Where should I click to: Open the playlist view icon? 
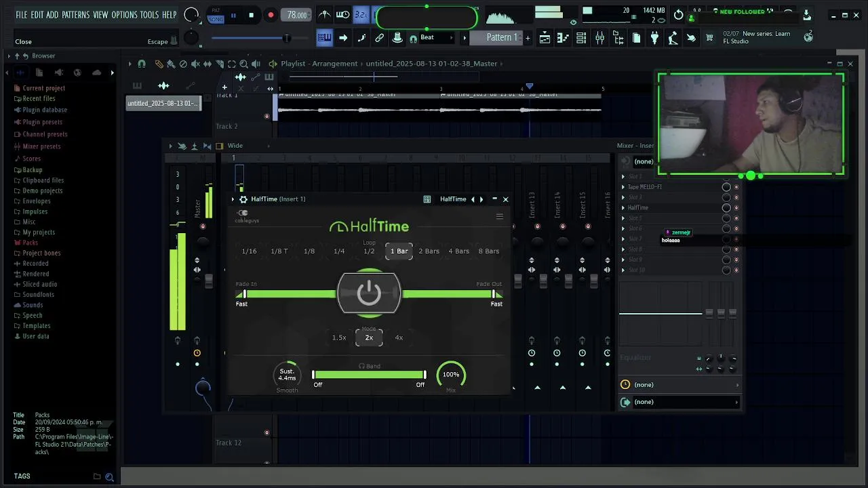[545, 38]
